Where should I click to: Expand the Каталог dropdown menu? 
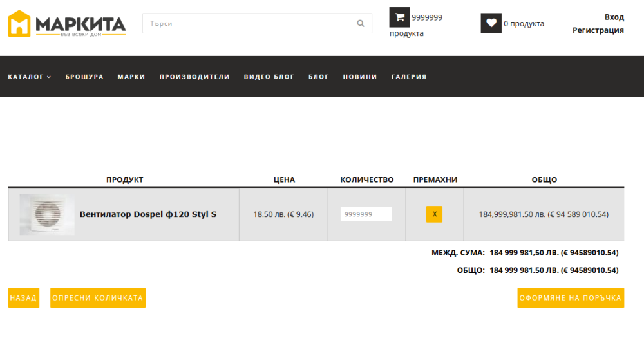pos(29,77)
